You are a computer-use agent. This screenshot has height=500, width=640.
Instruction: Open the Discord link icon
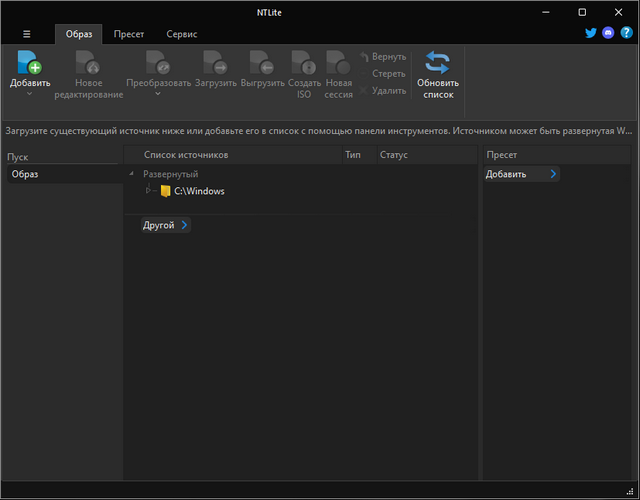(608, 34)
